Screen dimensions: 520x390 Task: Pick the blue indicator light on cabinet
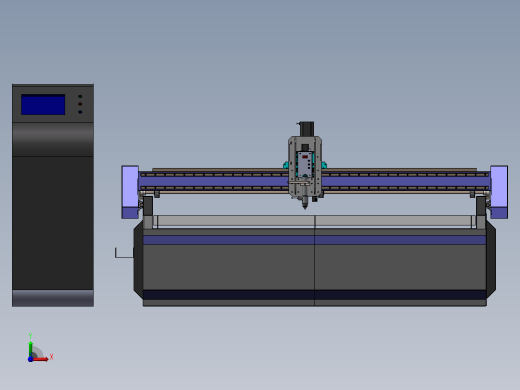[x=80, y=112]
